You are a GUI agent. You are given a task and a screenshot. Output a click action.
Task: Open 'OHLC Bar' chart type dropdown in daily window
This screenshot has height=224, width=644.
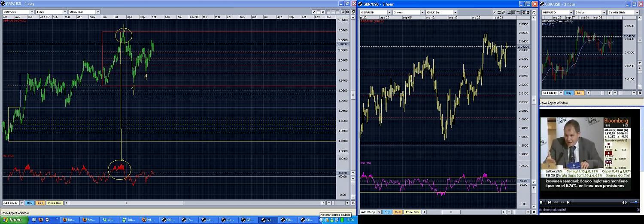point(84,12)
